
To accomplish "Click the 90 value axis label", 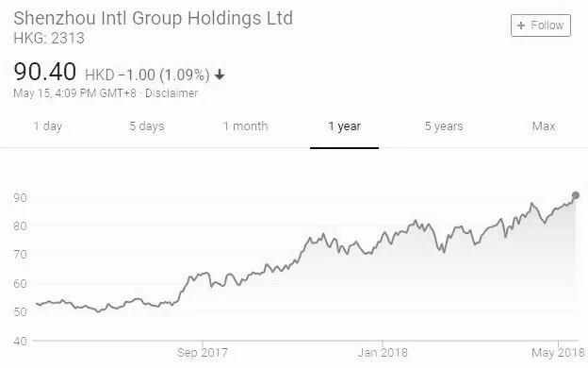I will point(20,197).
